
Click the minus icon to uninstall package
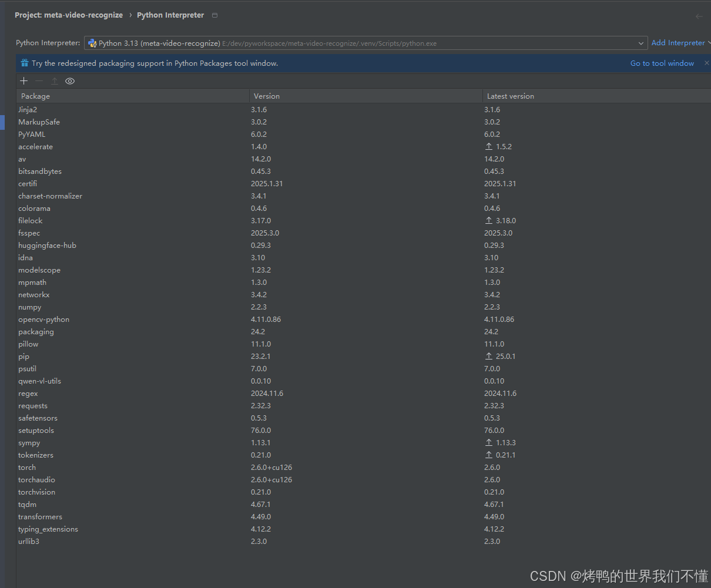pos(39,81)
